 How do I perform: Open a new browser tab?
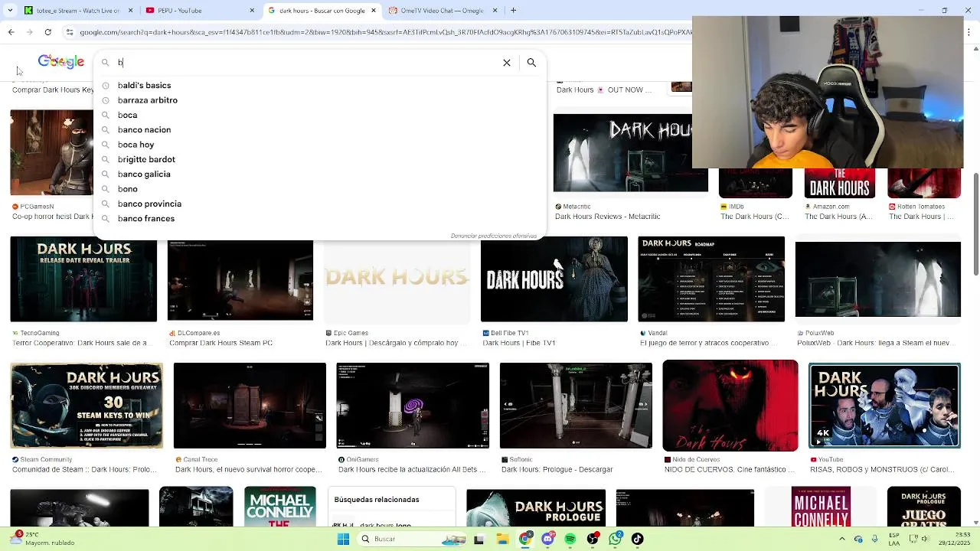pyautogui.click(x=514, y=10)
